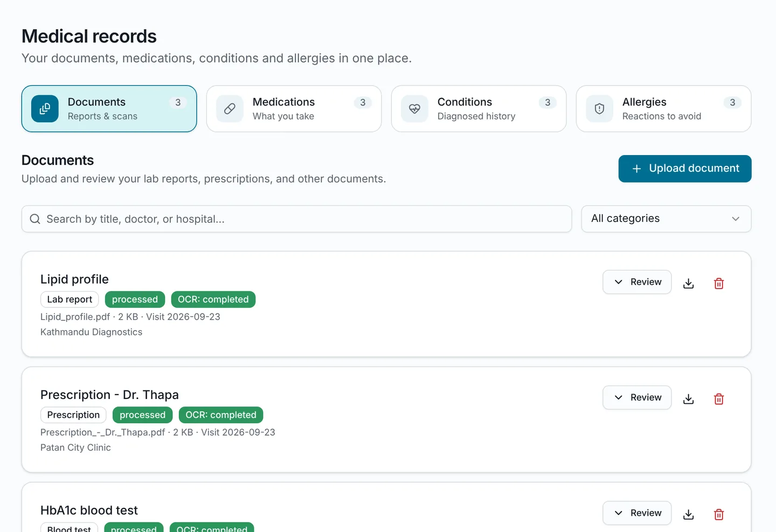This screenshot has height=532, width=776.
Task: Click Lipid profile's processed badge
Action: (135, 299)
